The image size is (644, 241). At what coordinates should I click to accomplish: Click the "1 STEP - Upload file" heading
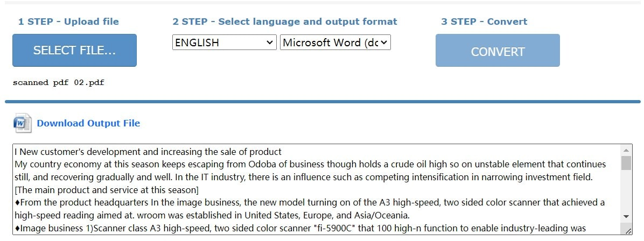tap(68, 22)
